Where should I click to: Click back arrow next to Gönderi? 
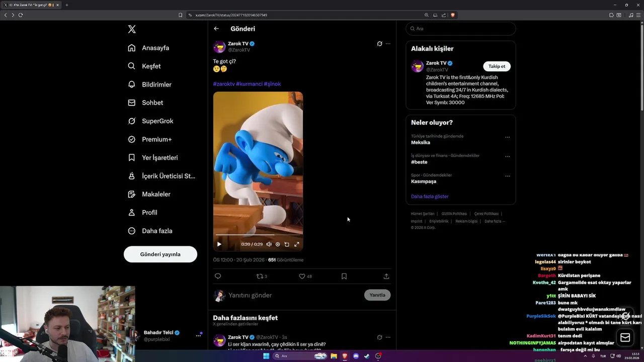coord(216,29)
